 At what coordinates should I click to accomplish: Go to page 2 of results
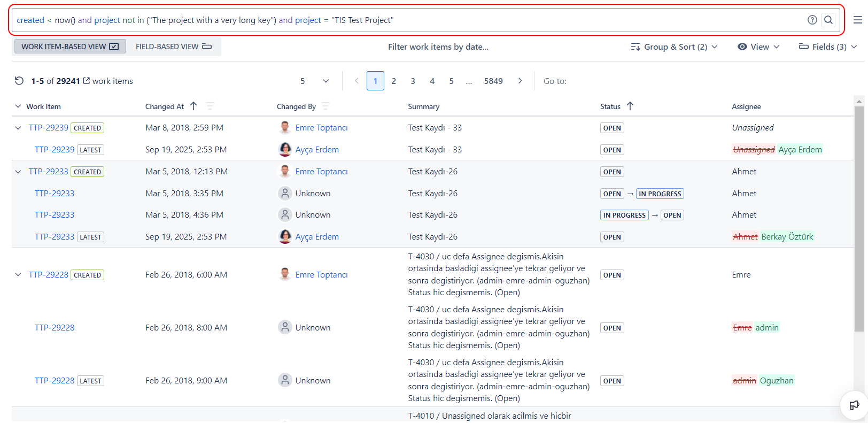[394, 81]
